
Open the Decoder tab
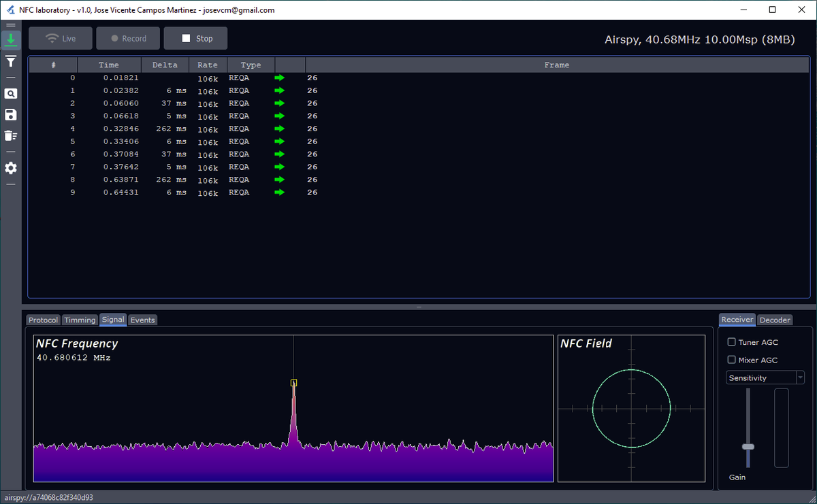[775, 320]
